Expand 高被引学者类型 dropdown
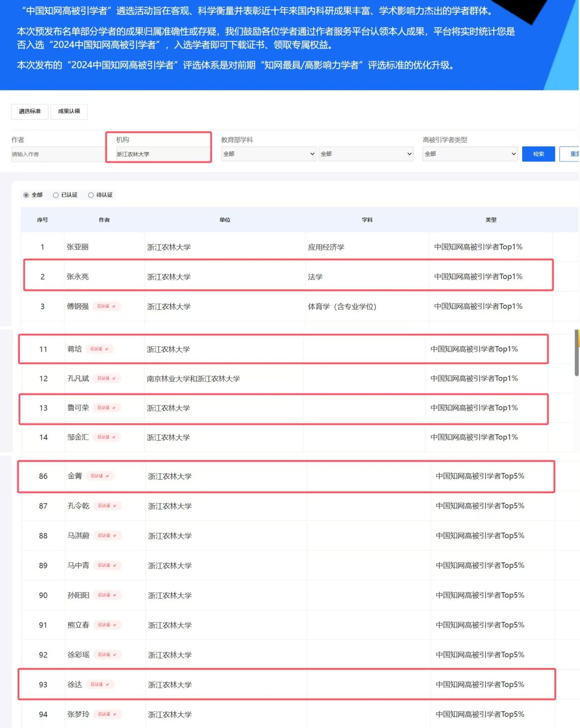Screen dimensions: 580x728 pos(470,154)
